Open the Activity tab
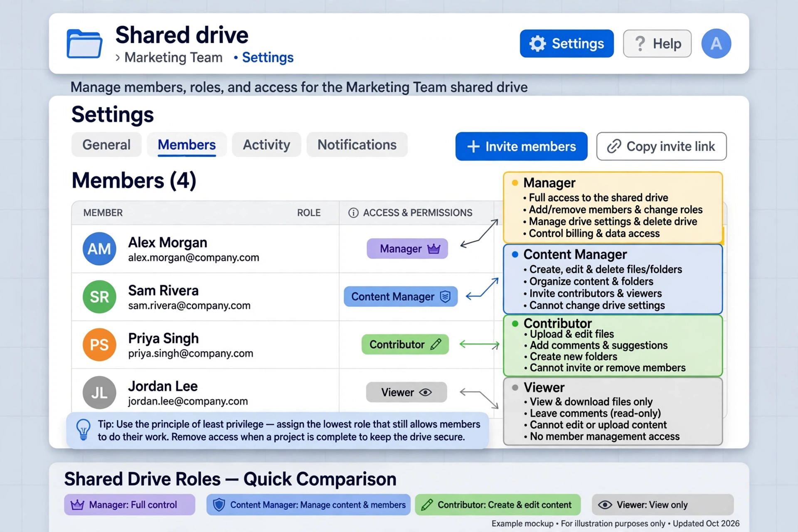This screenshot has height=532, width=798. pos(266,145)
